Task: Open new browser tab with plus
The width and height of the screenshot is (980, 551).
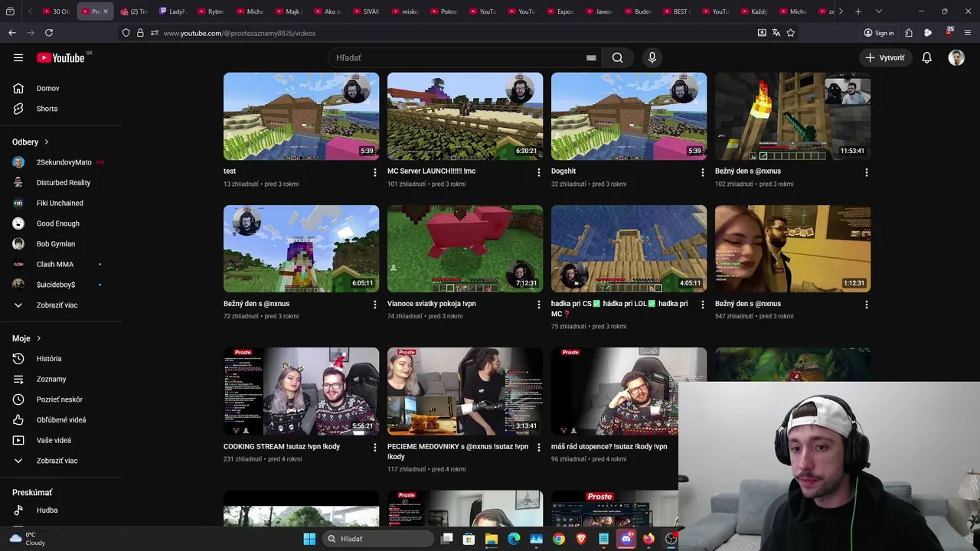Action: pyautogui.click(x=858, y=11)
